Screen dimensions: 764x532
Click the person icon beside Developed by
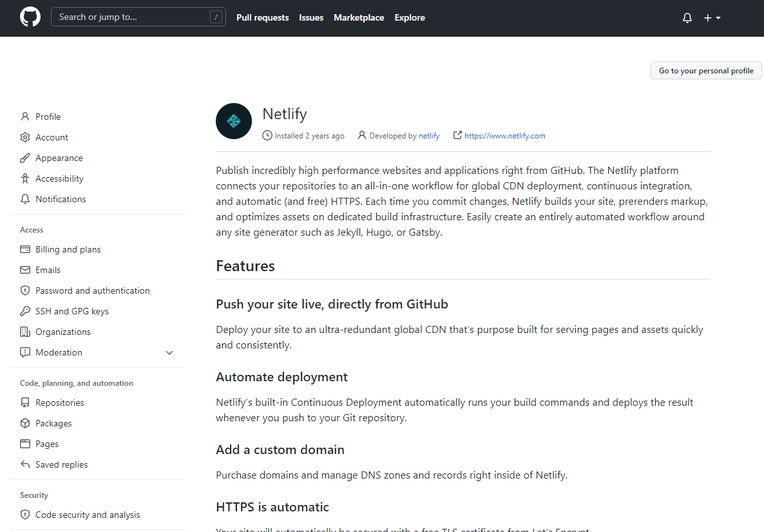pyautogui.click(x=362, y=135)
